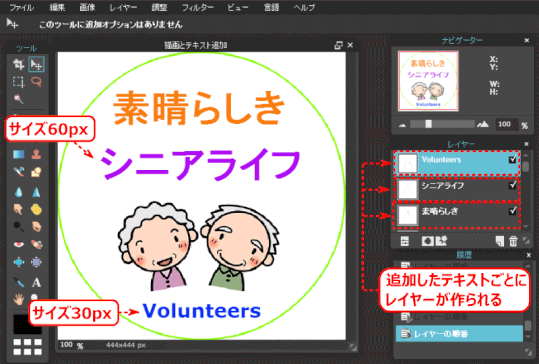Select the Crop tool
The height and width of the screenshot is (364, 539).
pos(18,64)
